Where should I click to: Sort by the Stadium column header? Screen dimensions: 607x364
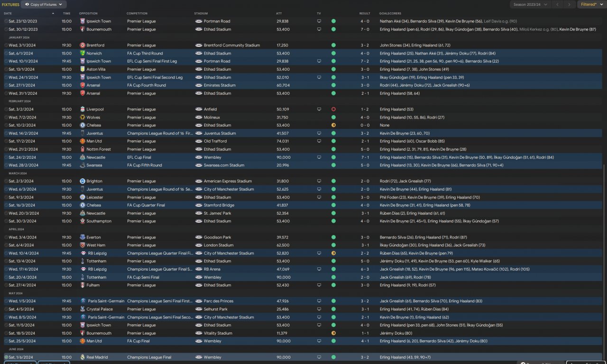pos(201,13)
